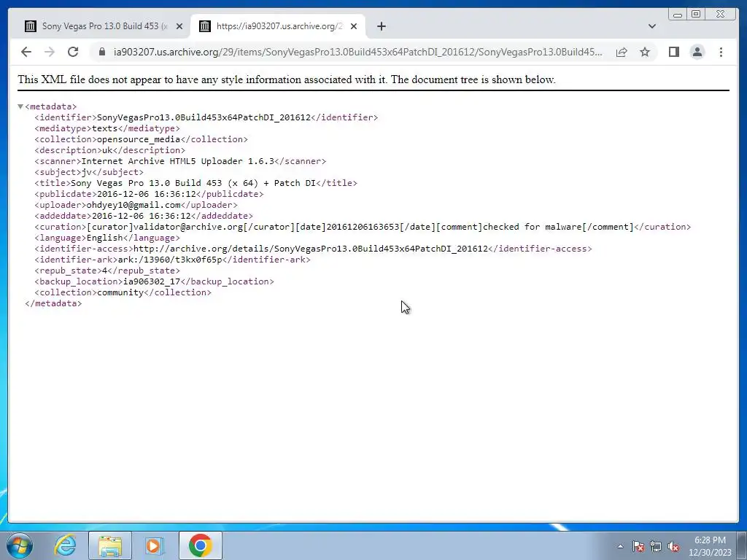
Task: Click the backup_location value ia906302_17
Action: click(152, 282)
